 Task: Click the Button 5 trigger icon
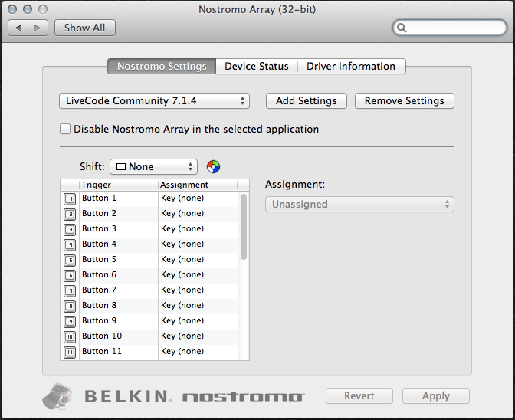(70, 260)
